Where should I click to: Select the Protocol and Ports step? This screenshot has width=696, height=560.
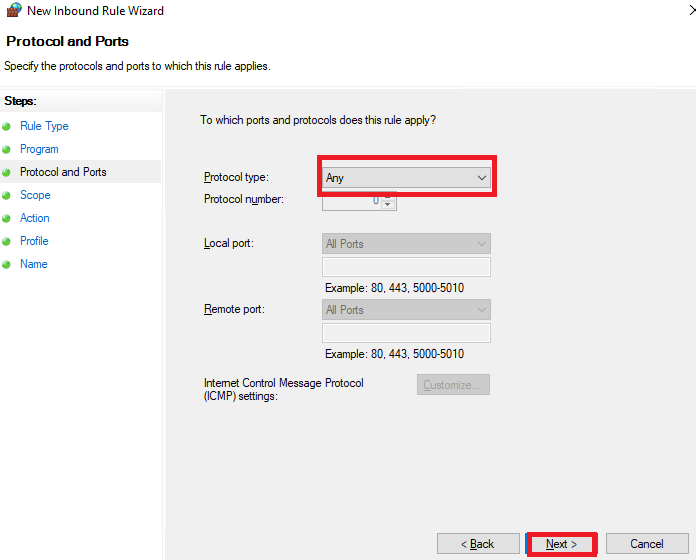point(63,172)
